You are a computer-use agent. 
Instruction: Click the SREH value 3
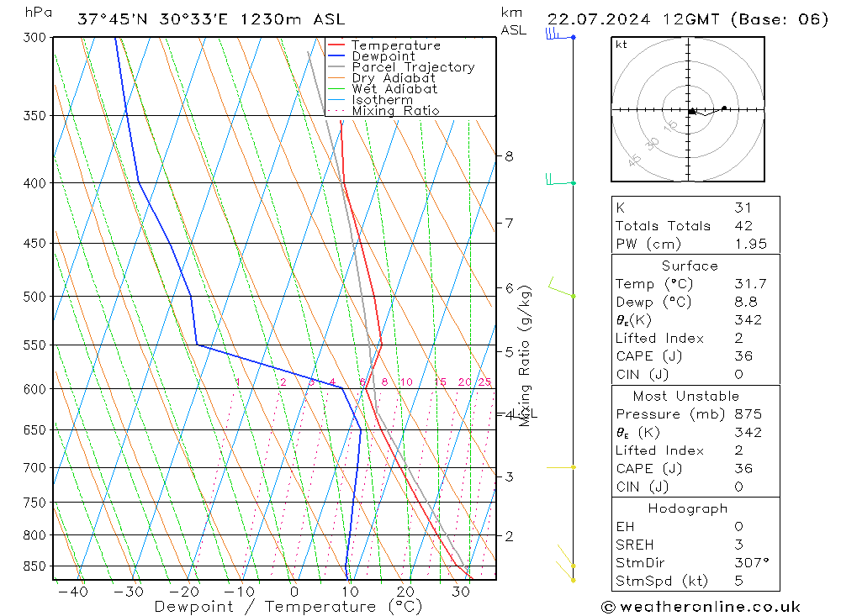pos(738,545)
